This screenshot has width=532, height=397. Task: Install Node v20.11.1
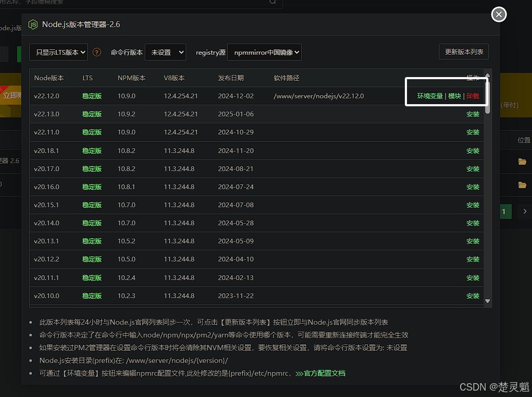tap(472, 277)
